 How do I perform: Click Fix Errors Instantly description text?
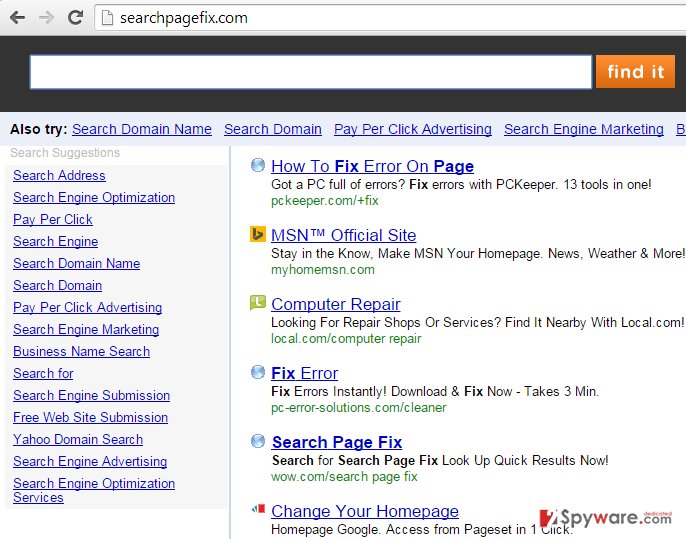(435, 391)
